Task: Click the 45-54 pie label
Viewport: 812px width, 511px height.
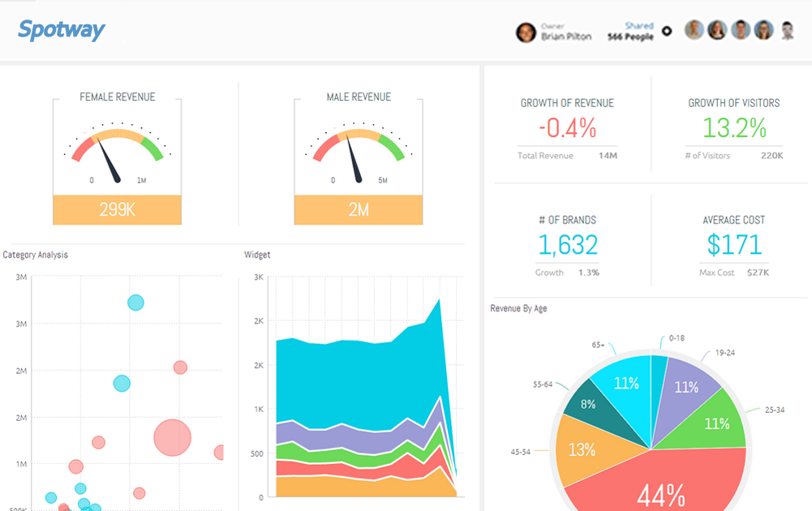Action: [x=521, y=452]
